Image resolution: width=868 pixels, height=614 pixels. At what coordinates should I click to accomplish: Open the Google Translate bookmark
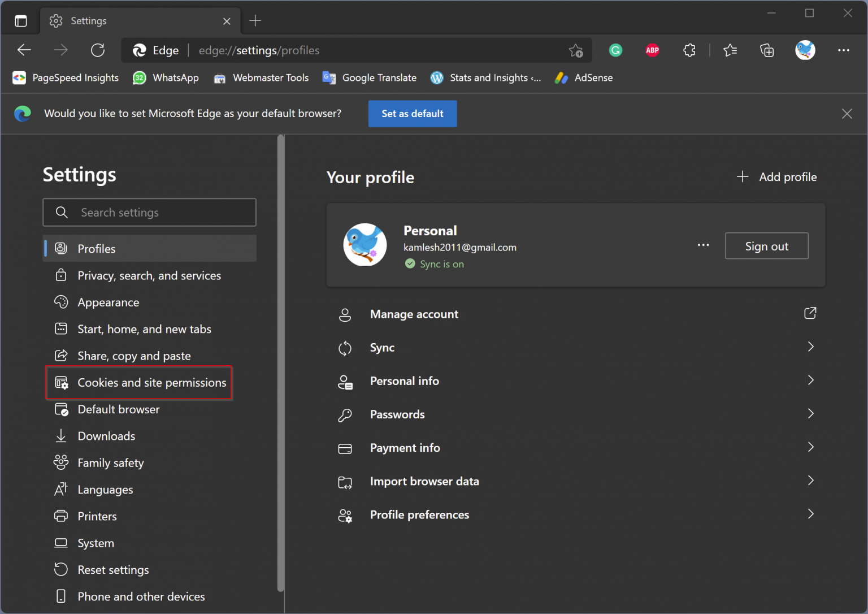369,77
